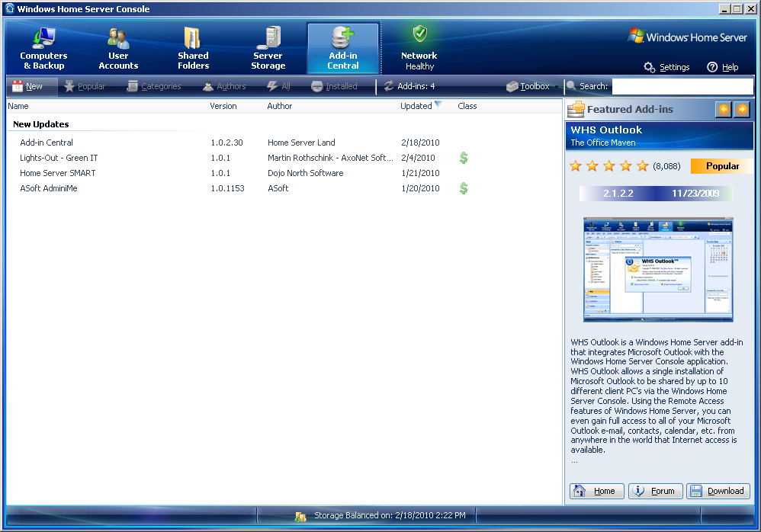
Task: View Installed add-ins
Action: click(335, 86)
